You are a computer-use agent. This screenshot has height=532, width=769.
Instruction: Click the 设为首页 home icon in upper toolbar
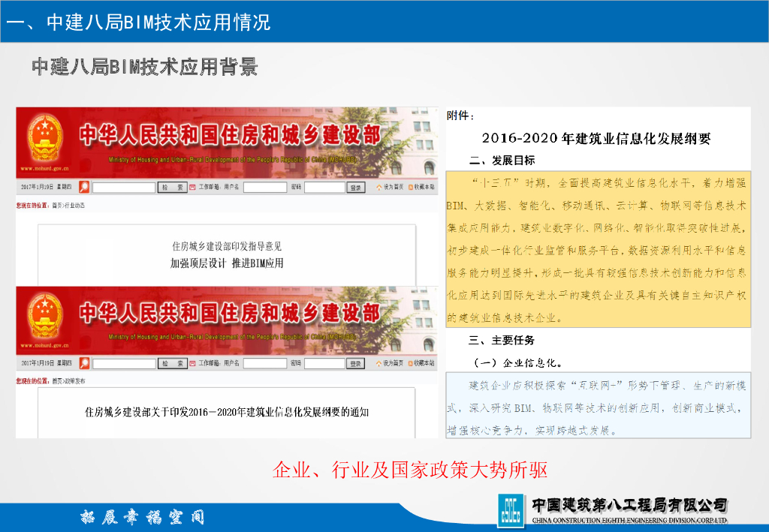coord(378,187)
